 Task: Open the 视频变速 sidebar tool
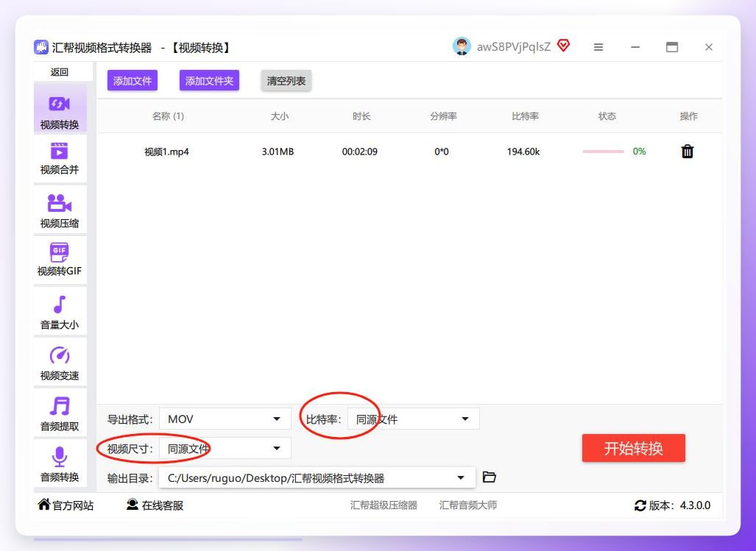(60, 362)
